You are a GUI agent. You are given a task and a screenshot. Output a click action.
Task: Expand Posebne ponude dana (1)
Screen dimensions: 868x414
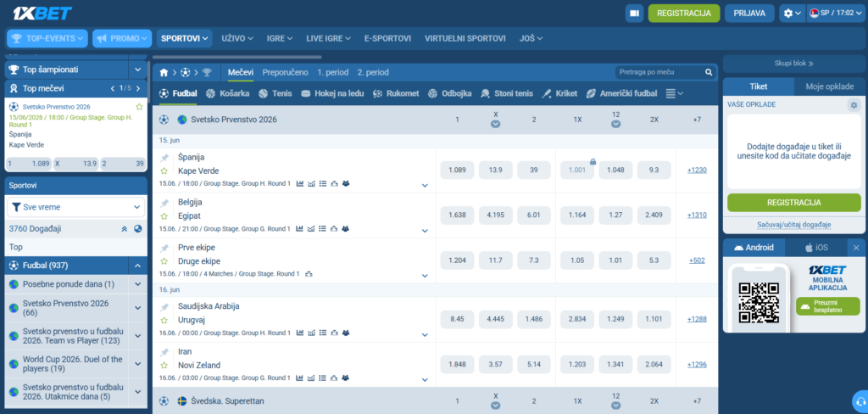[x=137, y=284]
